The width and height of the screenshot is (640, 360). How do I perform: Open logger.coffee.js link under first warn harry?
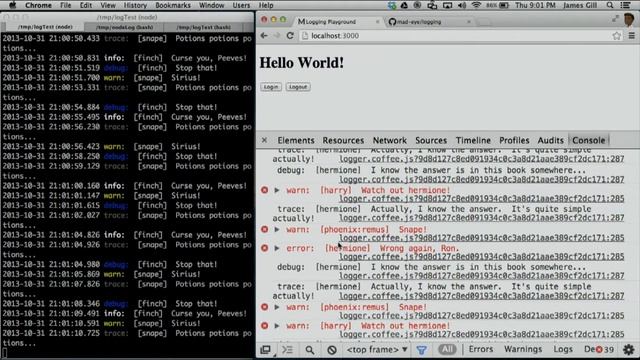482,199
